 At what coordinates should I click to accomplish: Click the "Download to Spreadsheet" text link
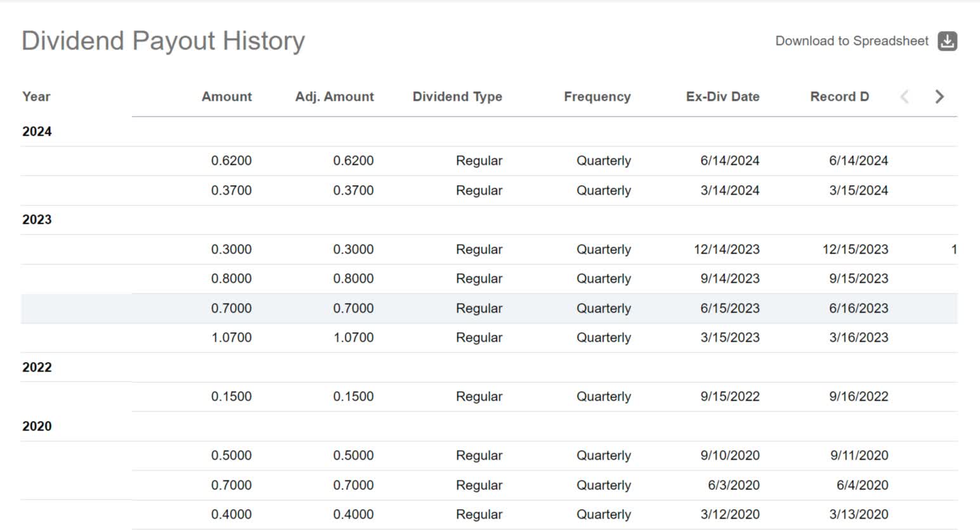[851, 41]
